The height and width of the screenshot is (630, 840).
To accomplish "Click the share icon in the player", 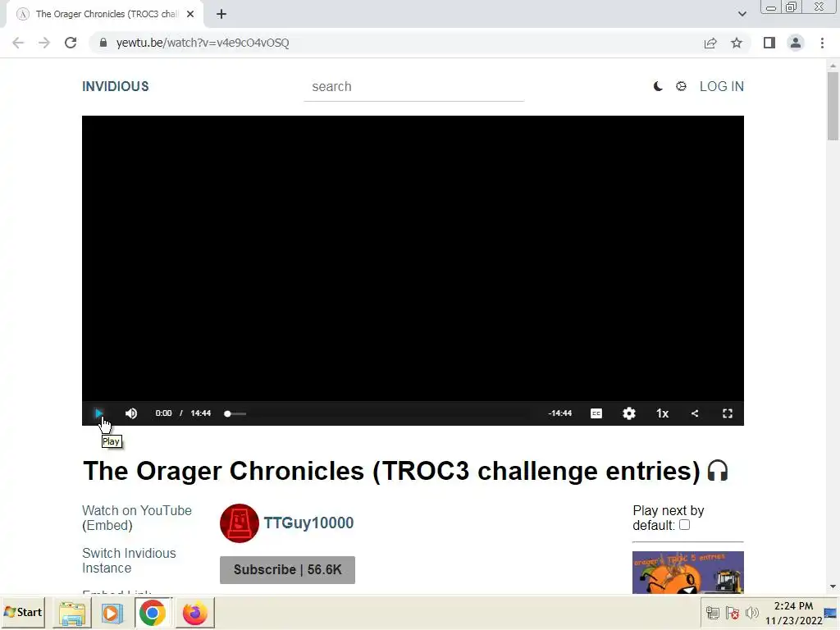I will point(695,413).
